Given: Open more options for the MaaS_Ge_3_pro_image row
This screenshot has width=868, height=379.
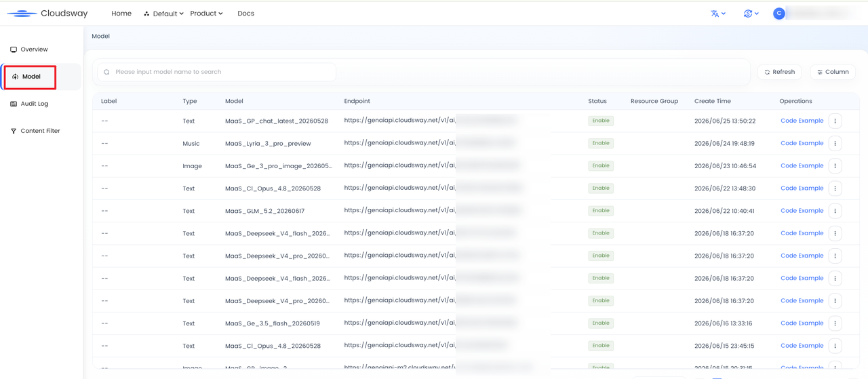Looking at the screenshot, I should pyautogui.click(x=835, y=165).
